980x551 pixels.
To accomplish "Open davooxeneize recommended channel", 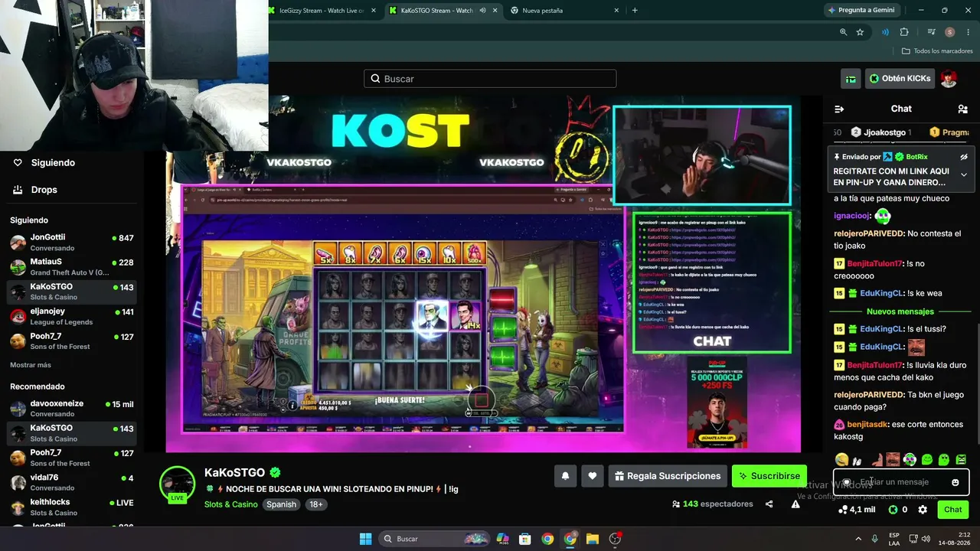I will 71,409.
